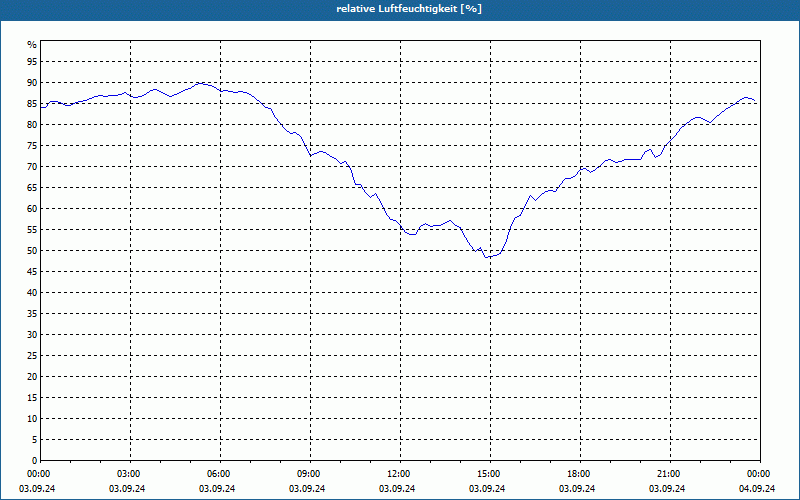800x500 pixels.
Task: Click the 30 y-axis label
Action: 32,335
